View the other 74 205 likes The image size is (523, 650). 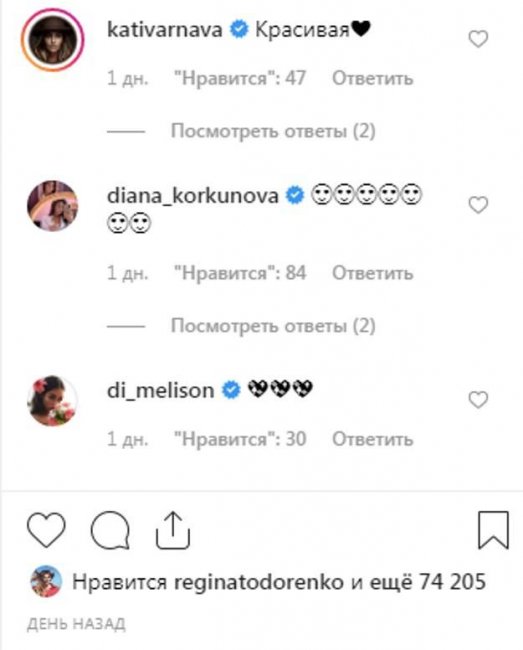coord(427,582)
